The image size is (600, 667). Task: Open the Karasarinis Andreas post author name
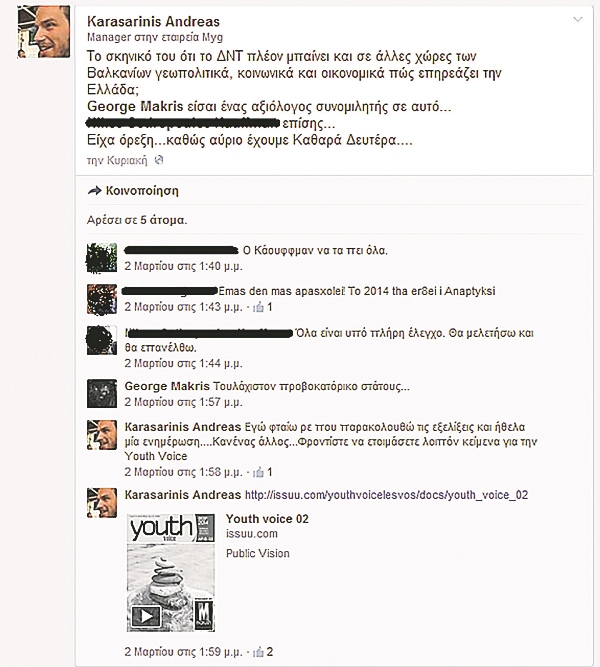[153, 21]
